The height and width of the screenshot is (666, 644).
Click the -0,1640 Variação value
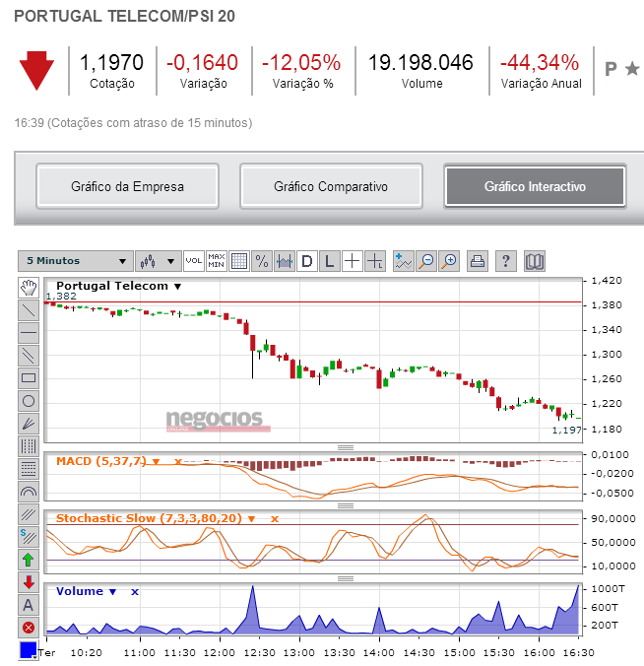203,63
